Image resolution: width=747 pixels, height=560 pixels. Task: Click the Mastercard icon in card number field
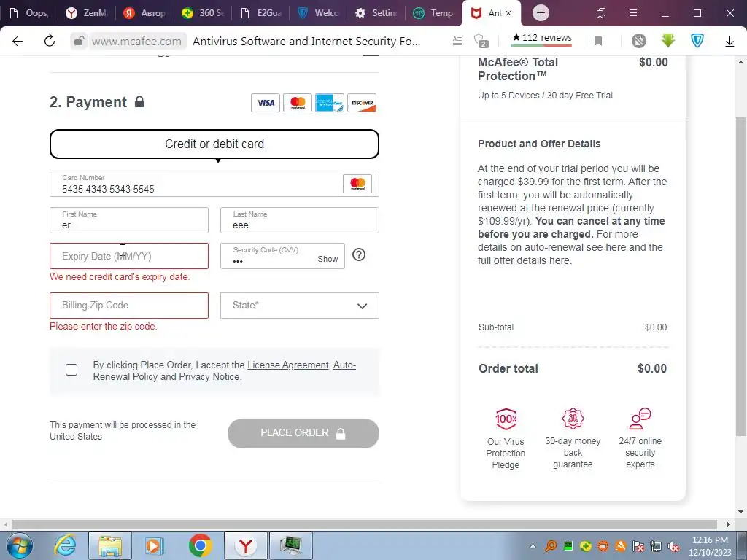click(357, 183)
